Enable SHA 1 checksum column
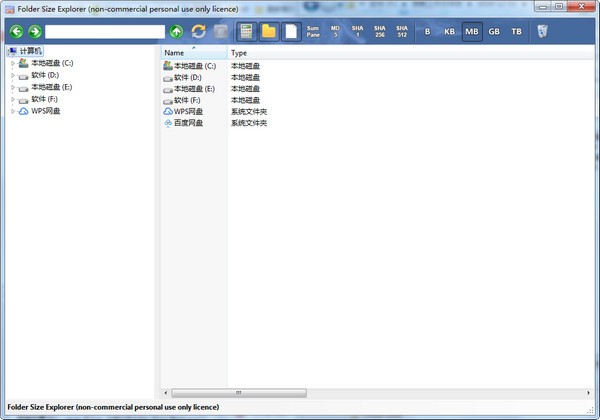 point(357,31)
